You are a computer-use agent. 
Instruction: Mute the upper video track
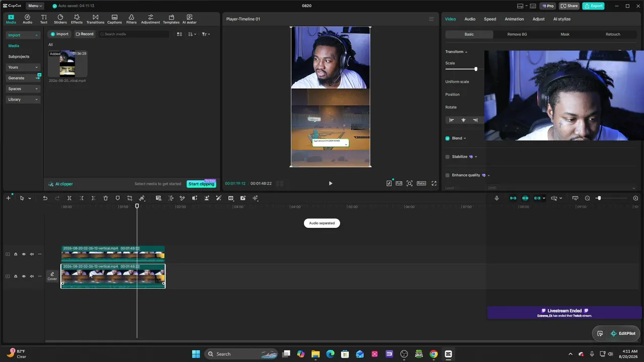(32, 254)
